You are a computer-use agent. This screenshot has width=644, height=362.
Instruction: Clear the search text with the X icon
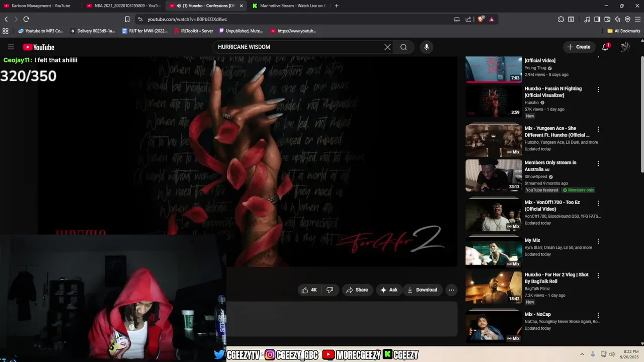coord(387,47)
